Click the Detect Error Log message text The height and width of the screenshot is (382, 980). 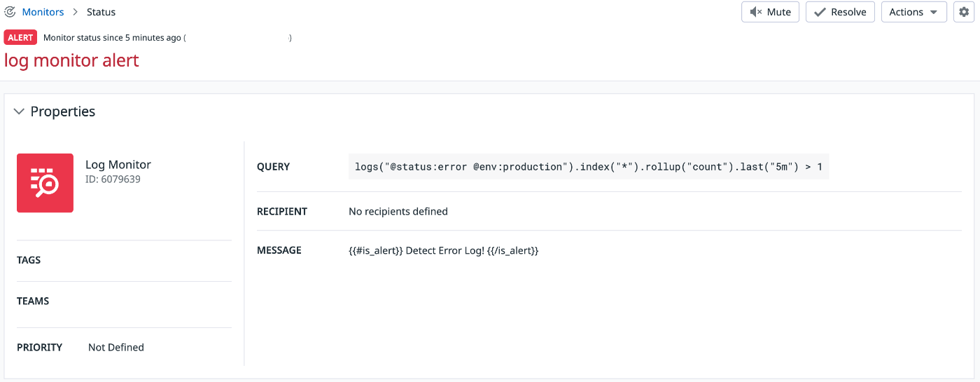pyautogui.click(x=444, y=250)
